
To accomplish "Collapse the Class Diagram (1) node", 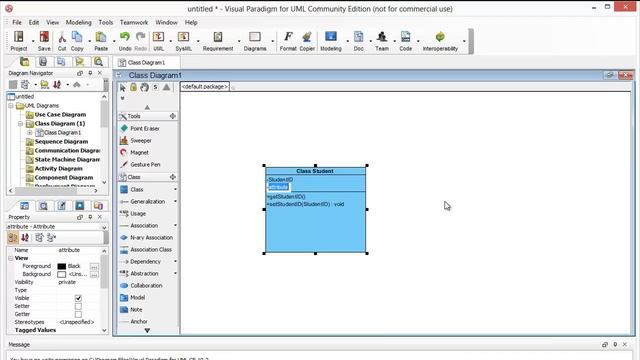I will pos(20,124).
